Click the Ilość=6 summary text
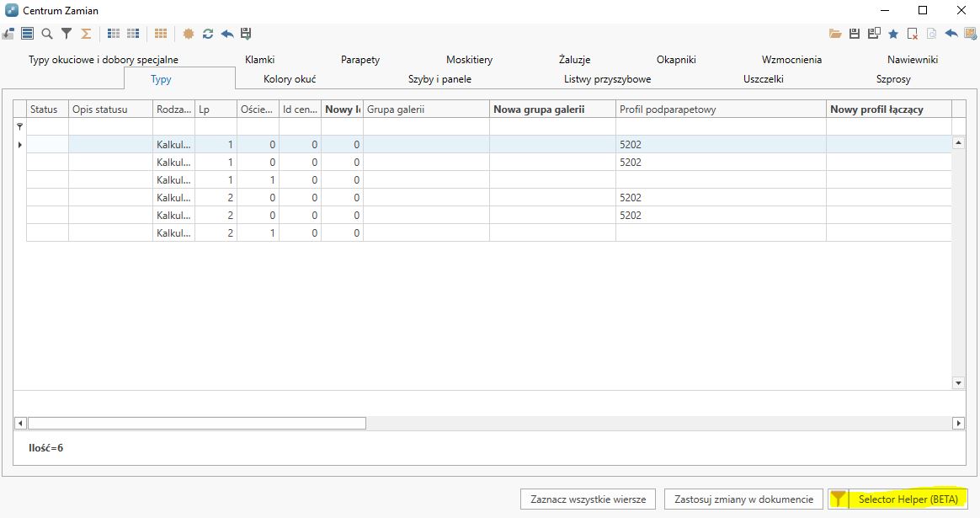The width and height of the screenshot is (980, 518). tap(45, 448)
